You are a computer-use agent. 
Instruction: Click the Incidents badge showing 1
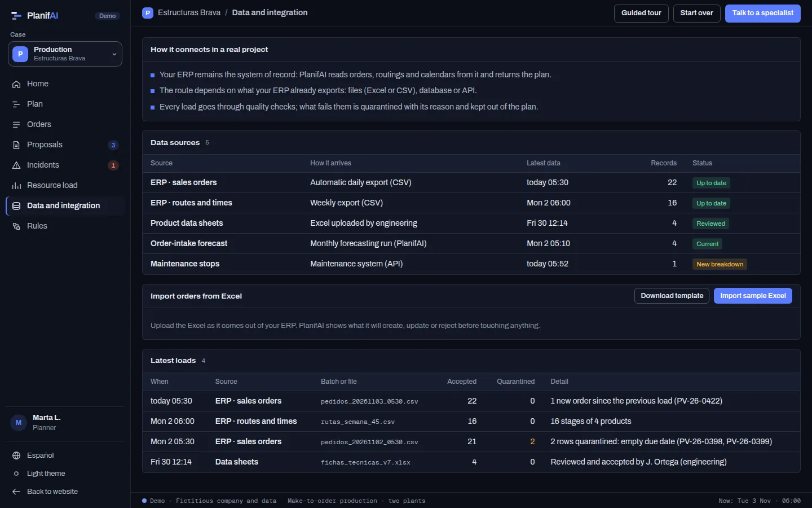pos(113,165)
